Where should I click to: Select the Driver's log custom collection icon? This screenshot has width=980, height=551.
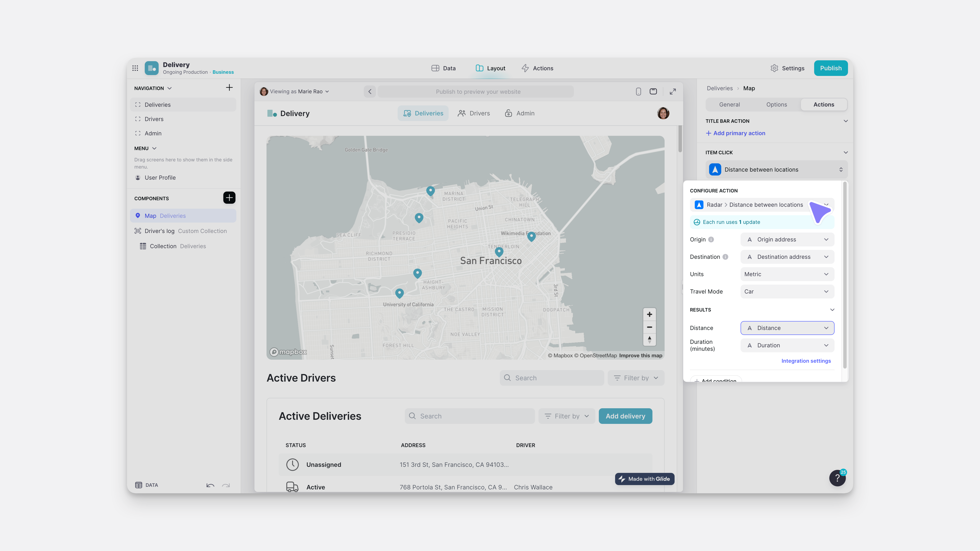(x=138, y=231)
